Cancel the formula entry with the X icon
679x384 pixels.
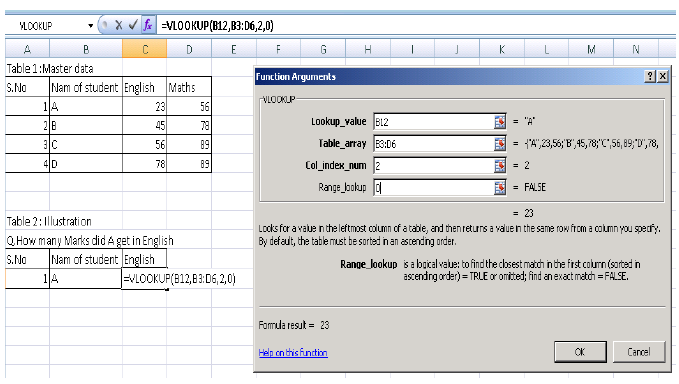119,25
